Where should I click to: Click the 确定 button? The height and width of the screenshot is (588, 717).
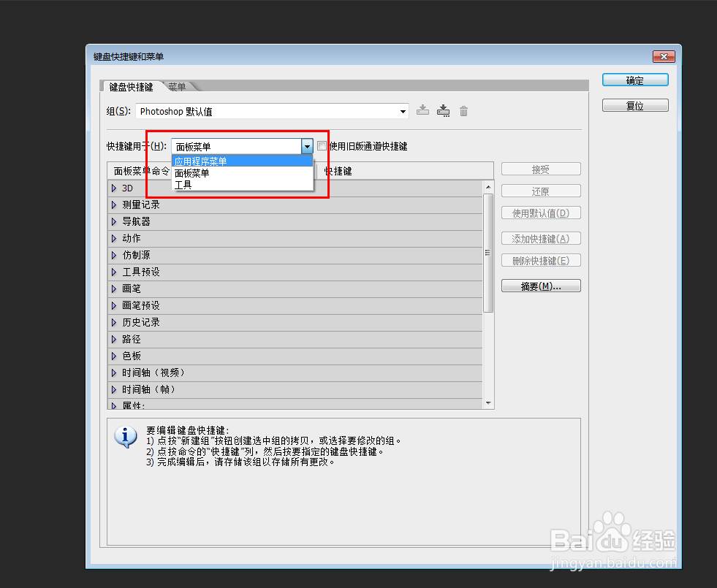[635, 80]
